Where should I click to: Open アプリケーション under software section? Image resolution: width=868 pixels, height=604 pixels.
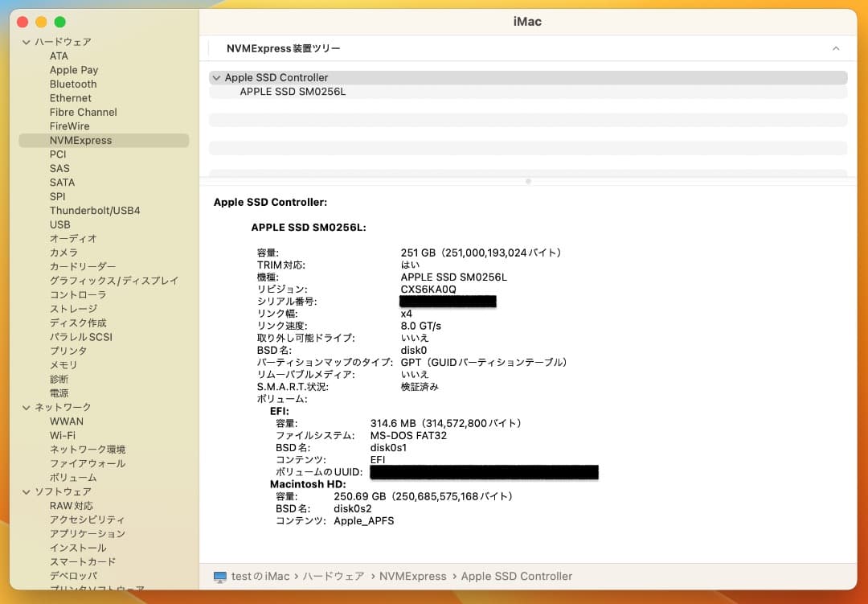click(88, 534)
